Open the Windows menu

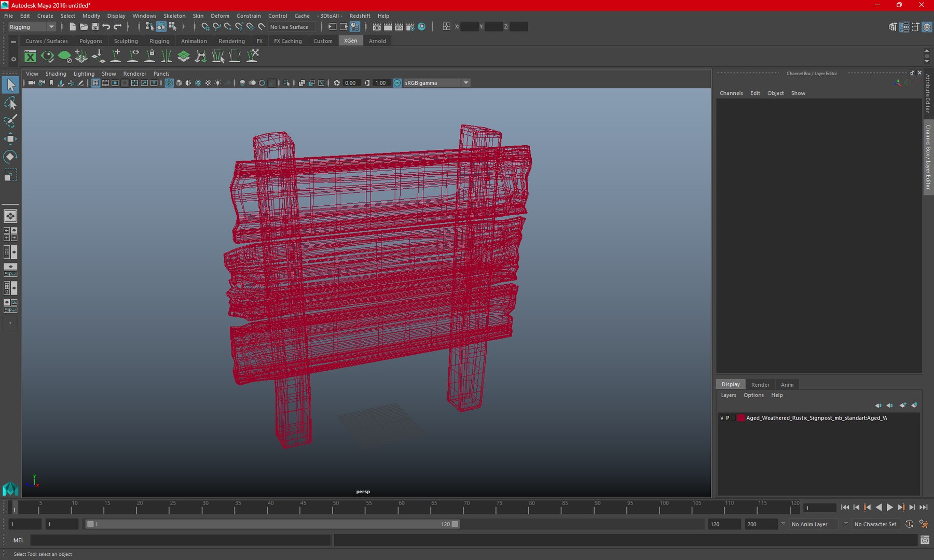144,16
